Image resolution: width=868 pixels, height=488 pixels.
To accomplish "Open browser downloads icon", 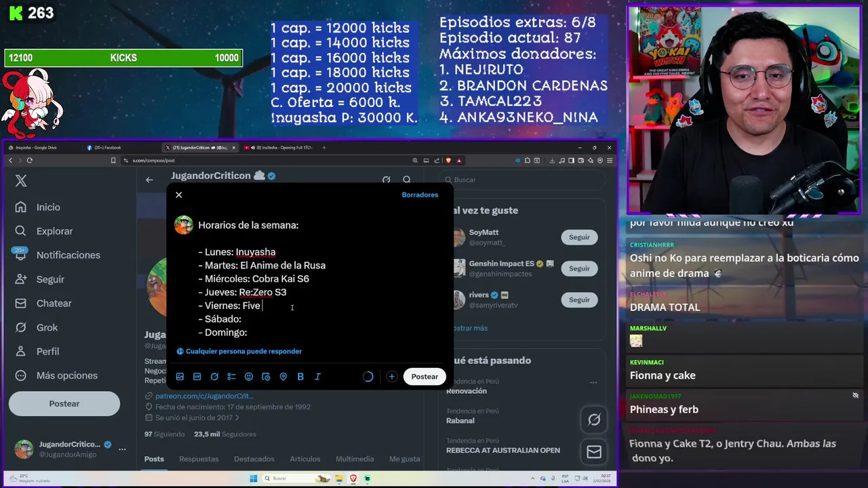I will pyautogui.click(x=552, y=161).
